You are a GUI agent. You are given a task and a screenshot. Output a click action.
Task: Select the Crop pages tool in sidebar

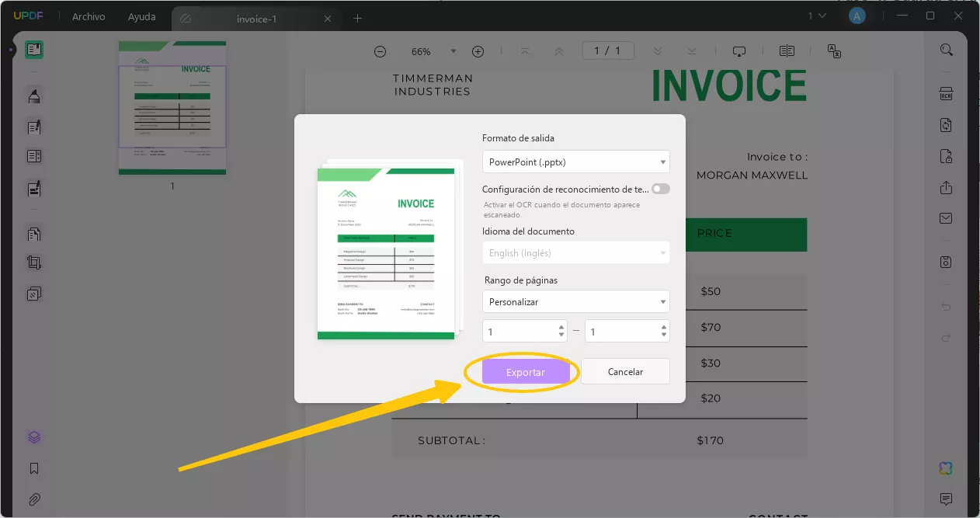coord(34,263)
